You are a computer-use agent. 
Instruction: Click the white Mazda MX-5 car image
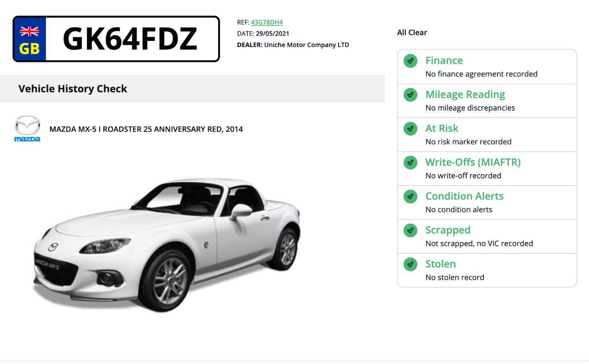click(167, 245)
